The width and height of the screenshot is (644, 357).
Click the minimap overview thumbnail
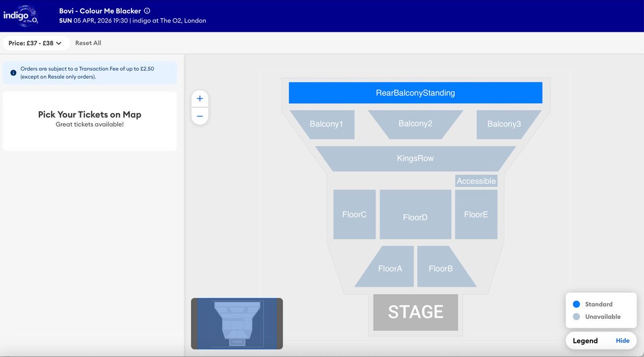(x=237, y=324)
